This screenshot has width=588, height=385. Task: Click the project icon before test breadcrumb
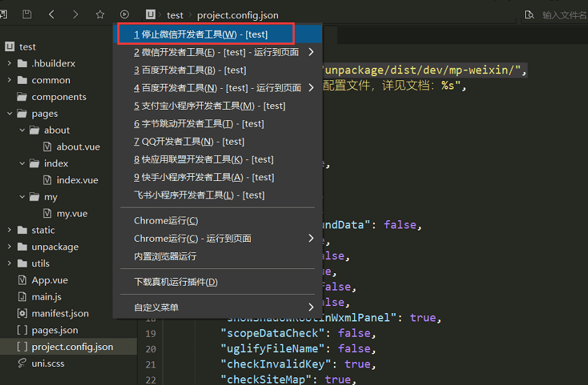point(150,15)
